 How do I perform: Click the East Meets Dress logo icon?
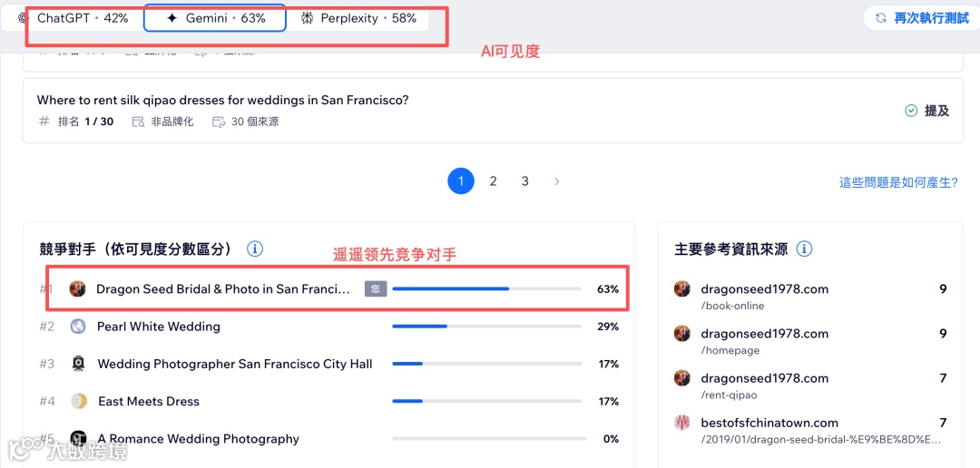click(78, 401)
